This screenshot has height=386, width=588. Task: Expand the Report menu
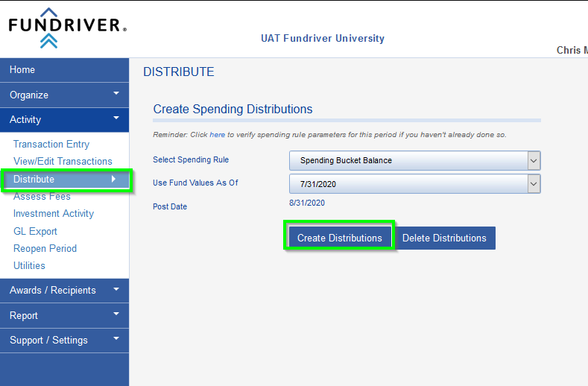pyautogui.click(x=65, y=315)
